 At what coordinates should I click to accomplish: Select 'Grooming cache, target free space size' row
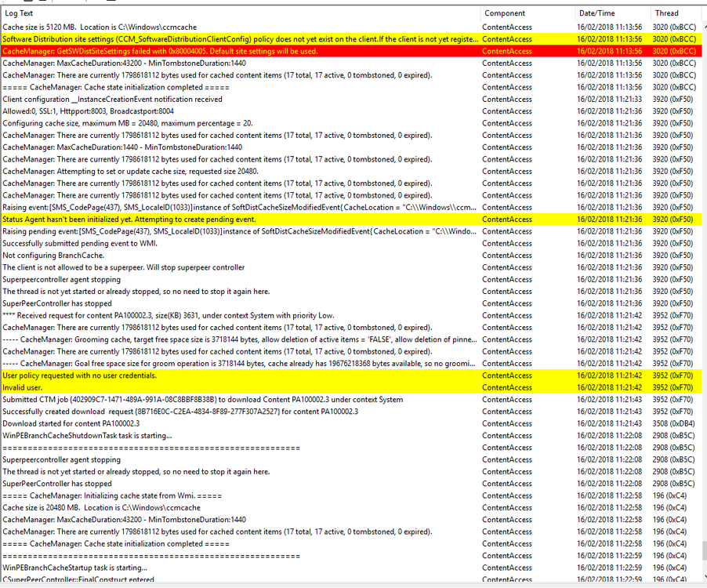pyautogui.click(x=351, y=339)
